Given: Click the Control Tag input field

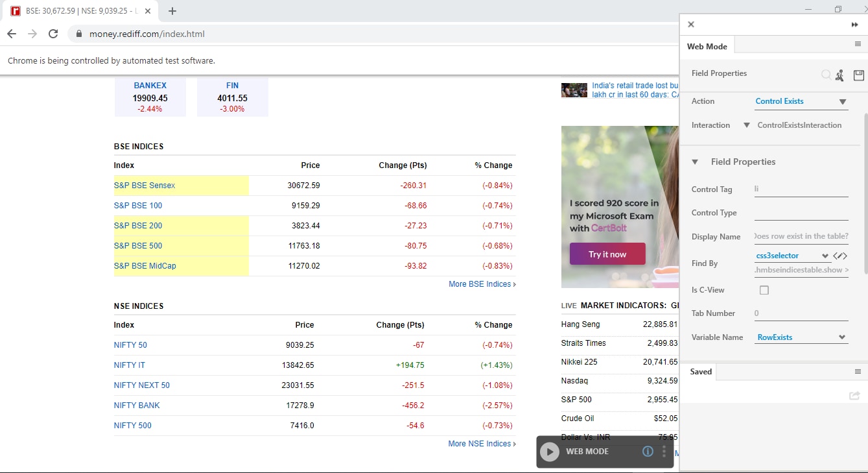Looking at the screenshot, I should (x=801, y=189).
